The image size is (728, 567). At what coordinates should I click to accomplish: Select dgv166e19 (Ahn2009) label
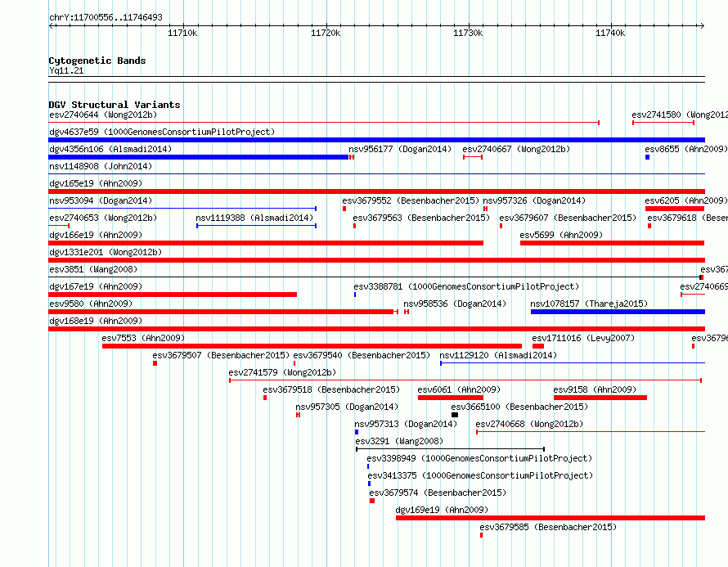[96, 235]
